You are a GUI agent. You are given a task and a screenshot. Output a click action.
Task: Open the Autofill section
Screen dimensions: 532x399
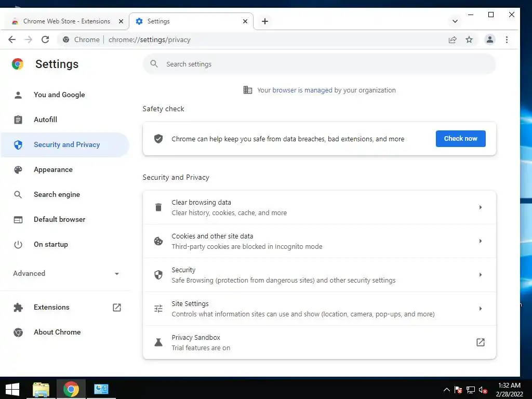(65, 120)
